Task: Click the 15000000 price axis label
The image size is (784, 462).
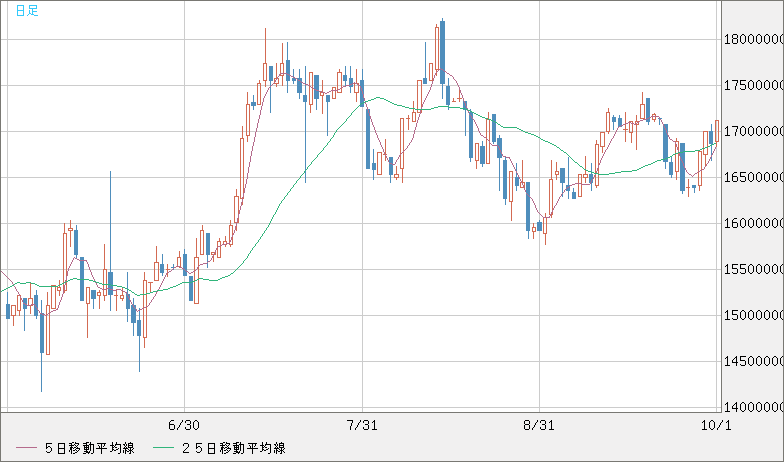Action: pos(751,315)
